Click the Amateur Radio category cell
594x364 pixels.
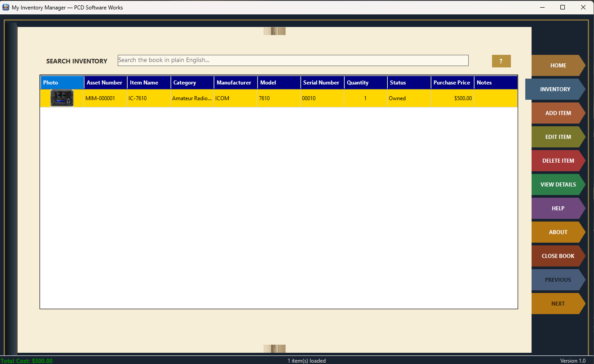[192, 98]
